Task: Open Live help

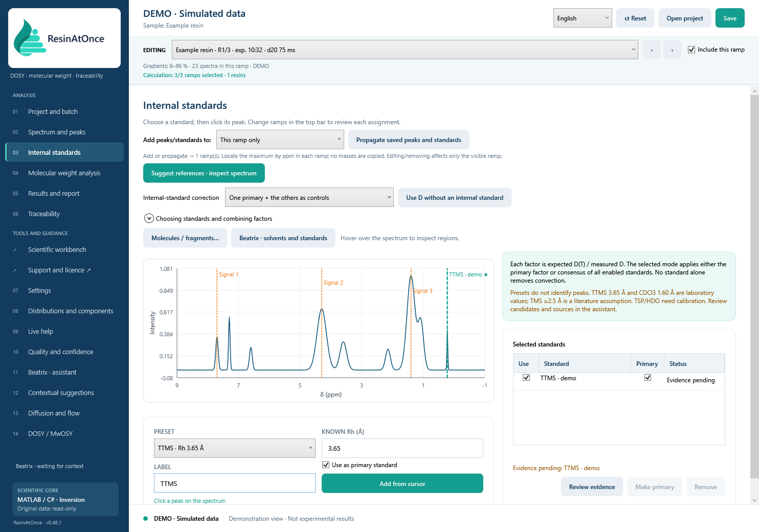Action: pyautogui.click(x=64, y=331)
